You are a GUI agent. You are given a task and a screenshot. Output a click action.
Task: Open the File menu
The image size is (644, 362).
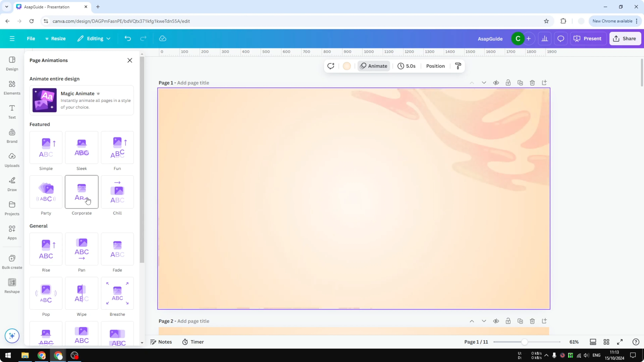31,38
